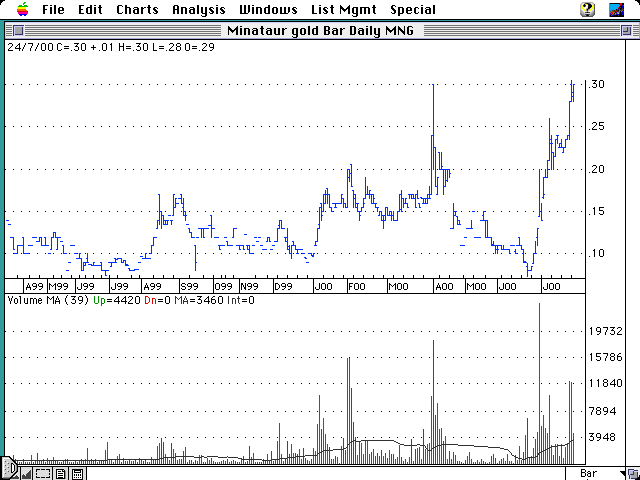This screenshot has width=640, height=480.
Task: Select the line chart tool icon
Action: click(x=26, y=473)
